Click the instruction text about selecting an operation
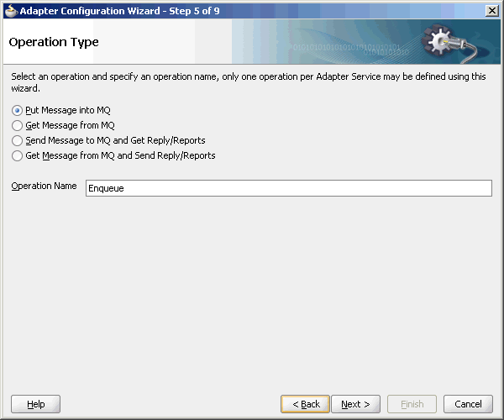Viewport: 504px width, 420px height. click(x=249, y=82)
